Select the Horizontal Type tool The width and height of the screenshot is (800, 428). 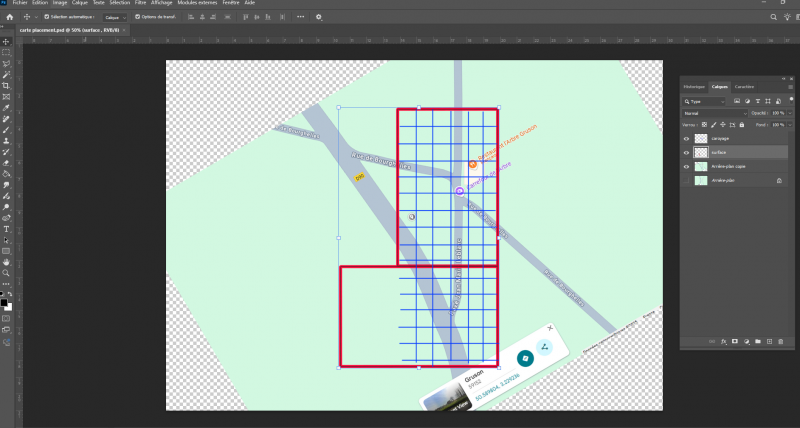pos(6,229)
